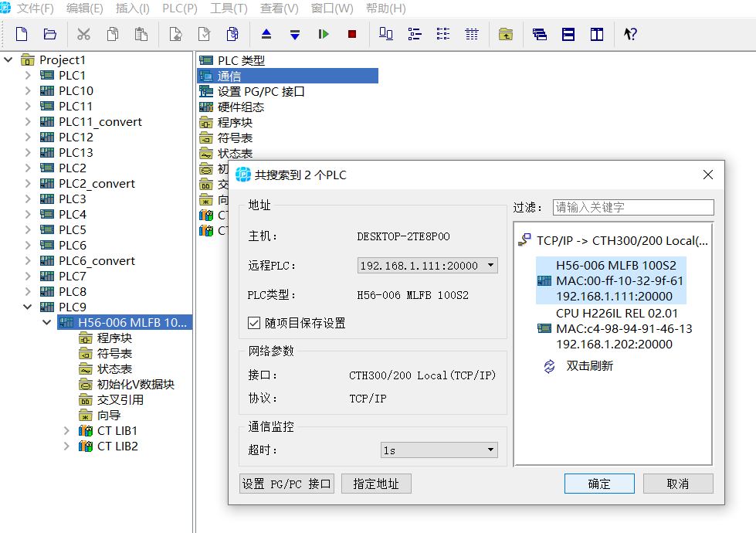Open the 工具(T) menu

click(229, 8)
